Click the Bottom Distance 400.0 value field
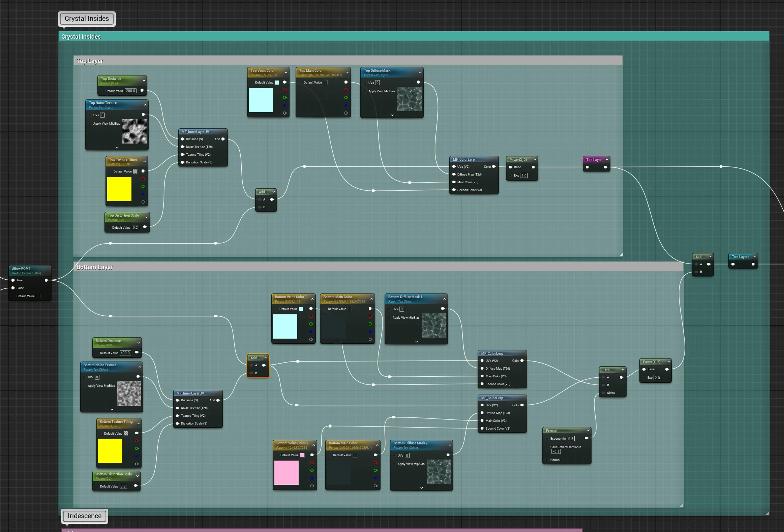 click(x=125, y=353)
